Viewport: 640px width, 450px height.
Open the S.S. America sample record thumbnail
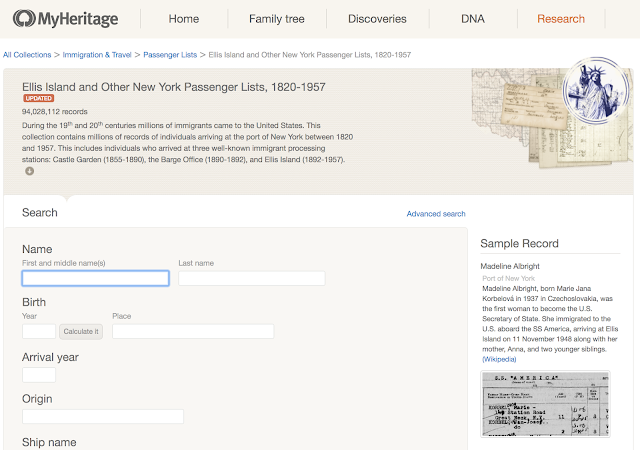[545, 404]
